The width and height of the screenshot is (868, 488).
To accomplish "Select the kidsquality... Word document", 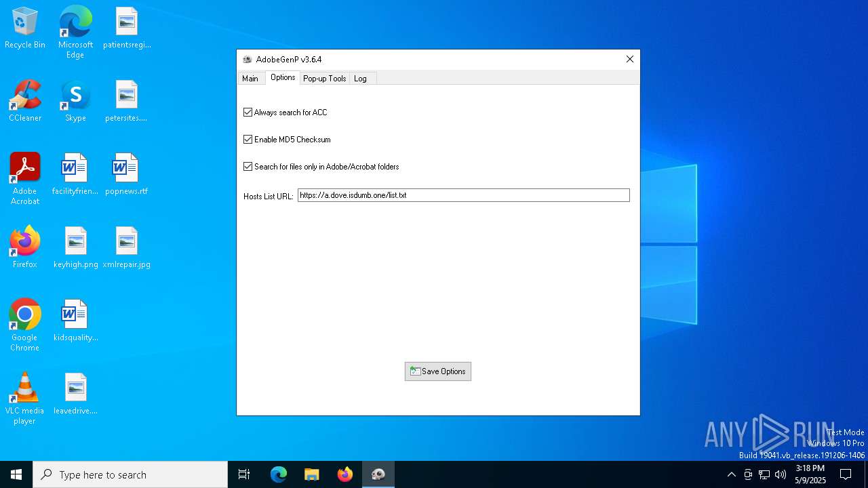I will coord(75,321).
